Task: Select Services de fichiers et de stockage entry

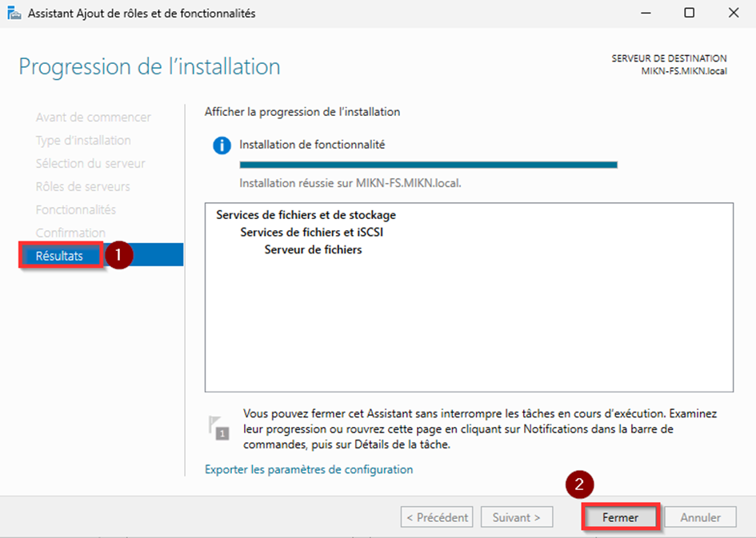Action: 306,215
